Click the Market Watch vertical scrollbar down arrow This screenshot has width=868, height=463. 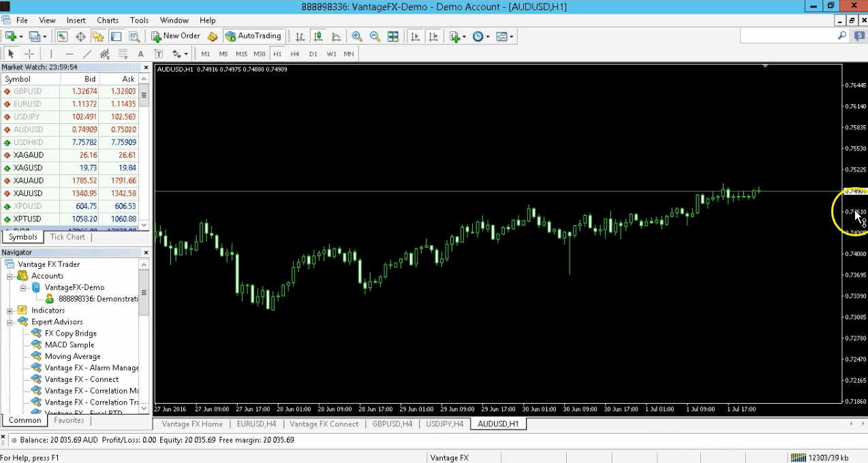pyautogui.click(x=144, y=225)
